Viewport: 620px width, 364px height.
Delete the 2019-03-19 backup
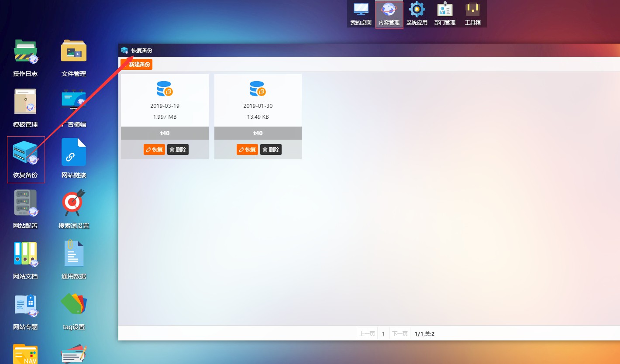pyautogui.click(x=178, y=150)
